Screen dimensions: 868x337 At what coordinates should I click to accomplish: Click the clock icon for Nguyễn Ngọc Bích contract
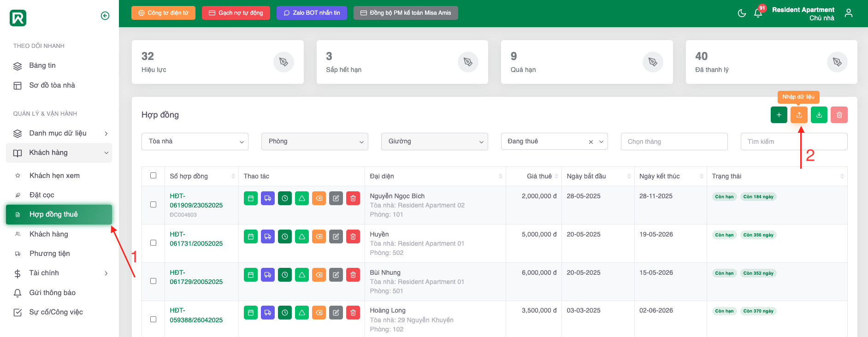(285, 198)
